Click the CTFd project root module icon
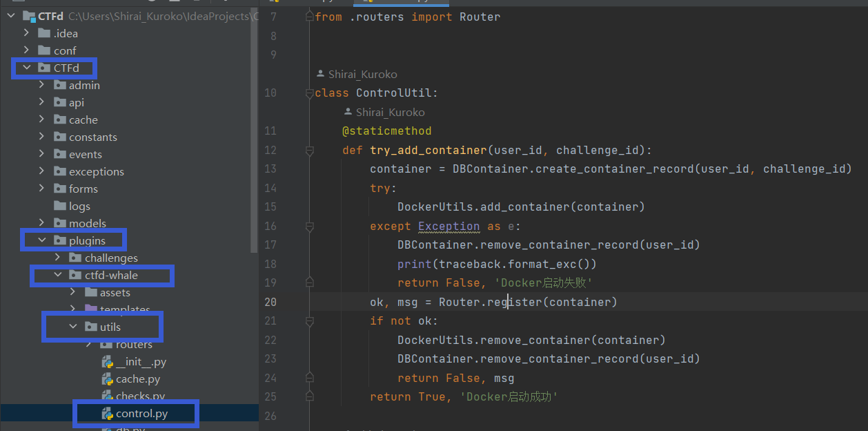Screen dimensions: 868x431 [x=29, y=16]
